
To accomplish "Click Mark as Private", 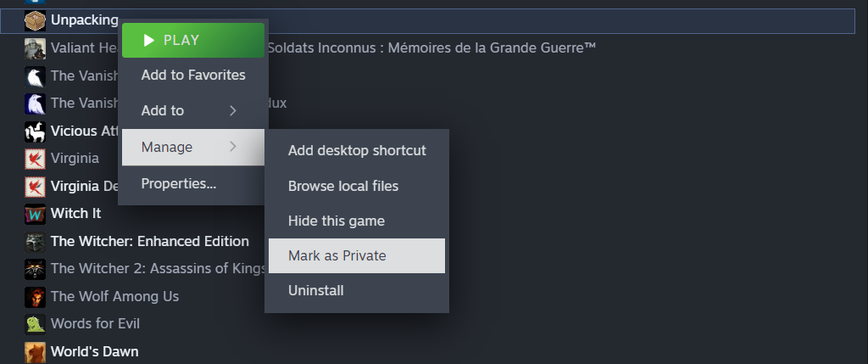I will click(357, 256).
